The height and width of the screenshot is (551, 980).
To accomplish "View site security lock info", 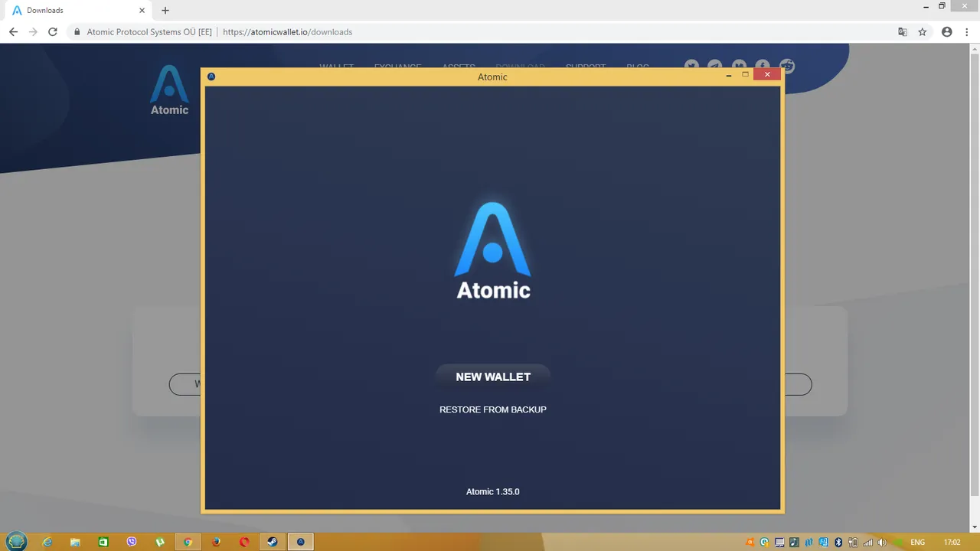I will click(76, 32).
